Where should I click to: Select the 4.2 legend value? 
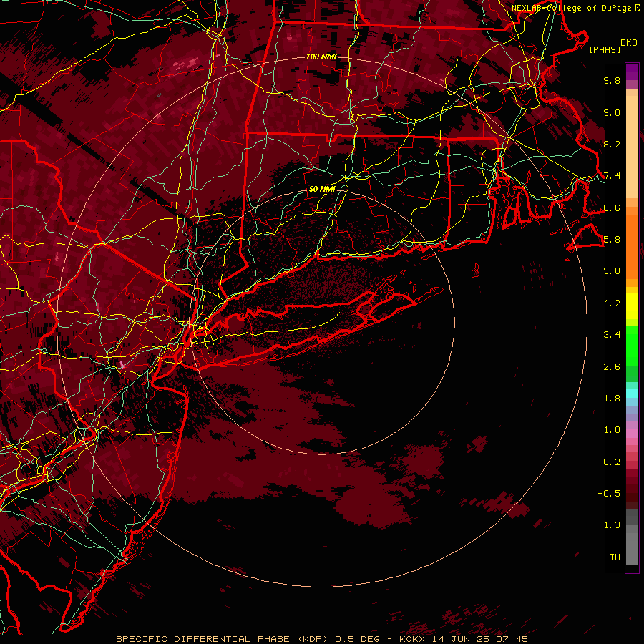pos(612,303)
